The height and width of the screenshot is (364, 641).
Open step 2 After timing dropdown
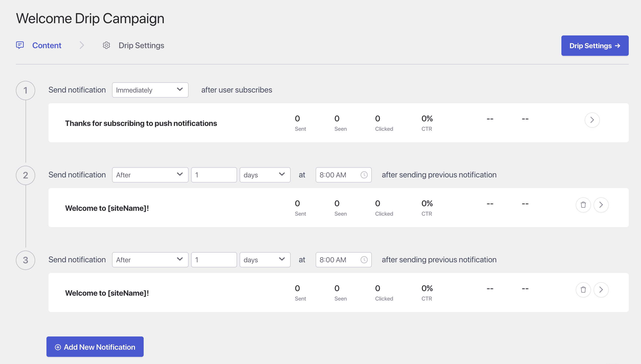[150, 175]
